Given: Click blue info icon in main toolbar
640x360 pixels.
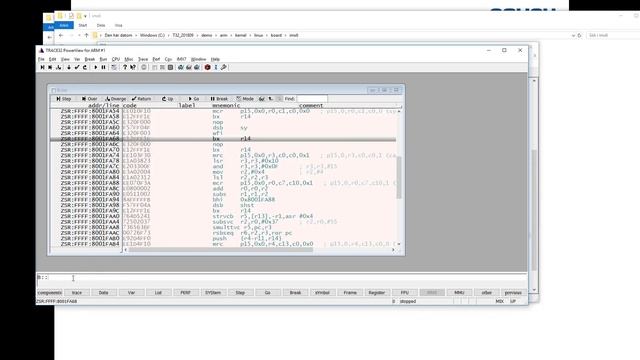Looking at the screenshot, I should [x=216, y=67].
